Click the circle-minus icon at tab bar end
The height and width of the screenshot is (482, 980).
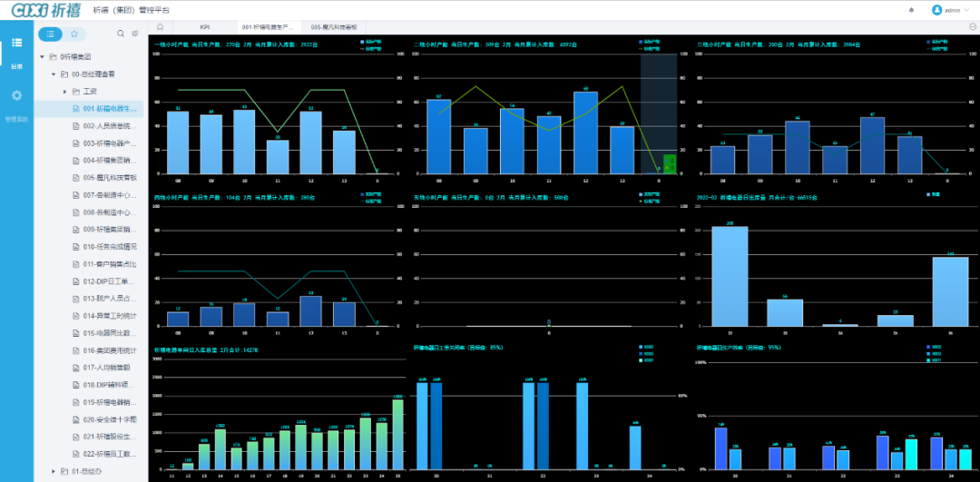coord(973,26)
